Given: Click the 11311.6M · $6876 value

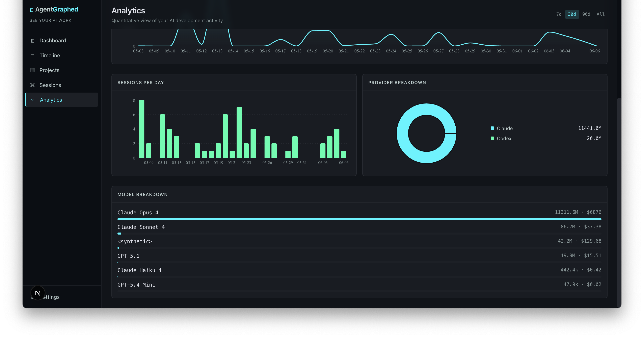Looking at the screenshot, I should pyautogui.click(x=578, y=212).
